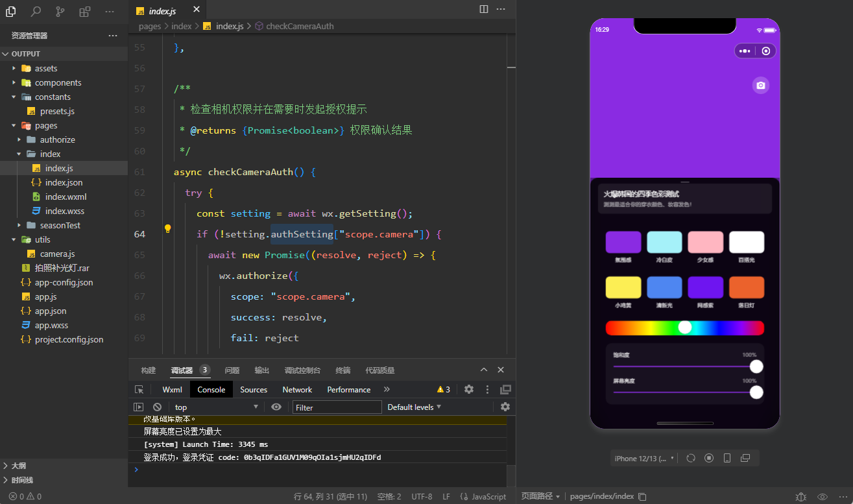
Task: Open the 代码质量 tab
Action: click(x=379, y=370)
